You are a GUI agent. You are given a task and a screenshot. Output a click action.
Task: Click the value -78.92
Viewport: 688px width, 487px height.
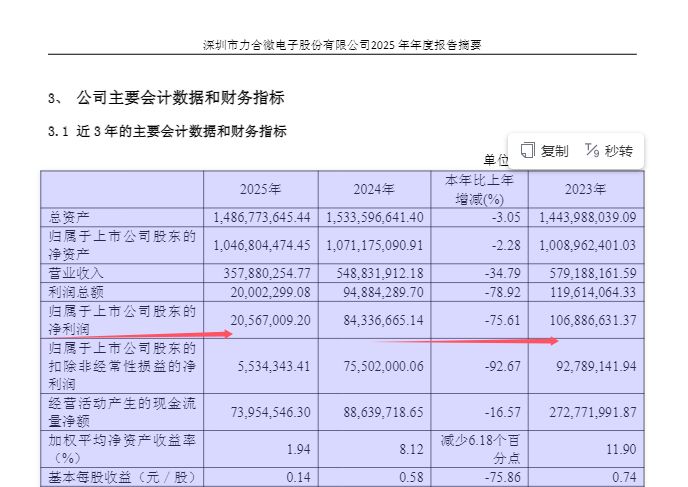pos(502,292)
